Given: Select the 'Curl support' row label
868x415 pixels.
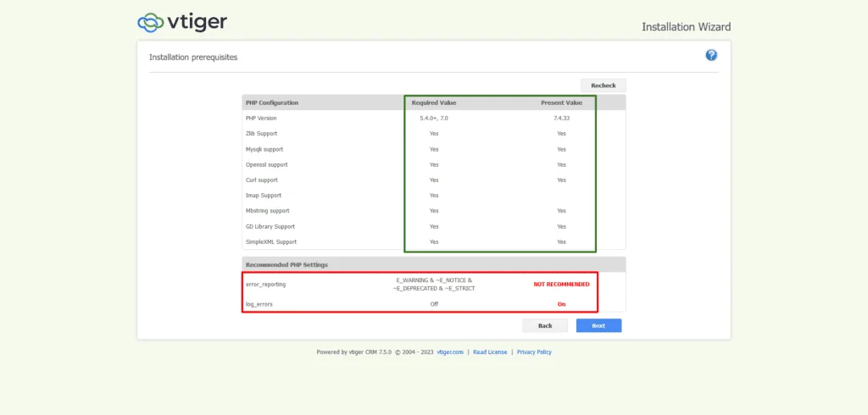Looking at the screenshot, I should [x=262, y=180].
